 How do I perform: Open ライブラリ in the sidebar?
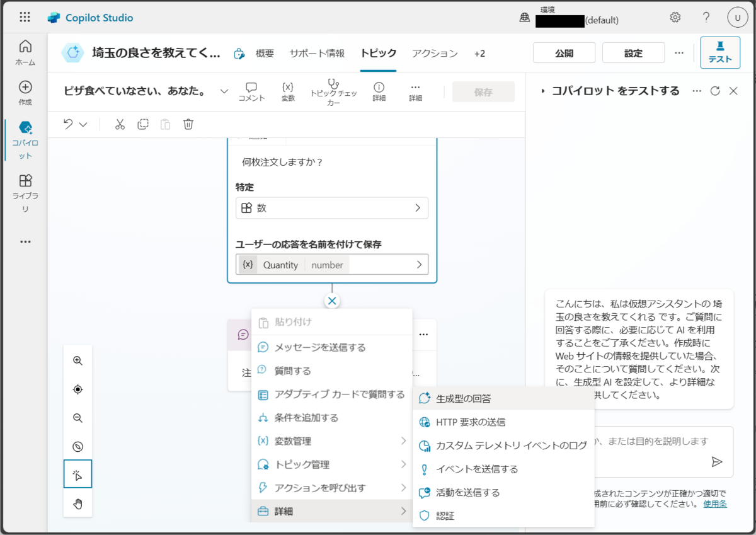[x=25, y=193]
